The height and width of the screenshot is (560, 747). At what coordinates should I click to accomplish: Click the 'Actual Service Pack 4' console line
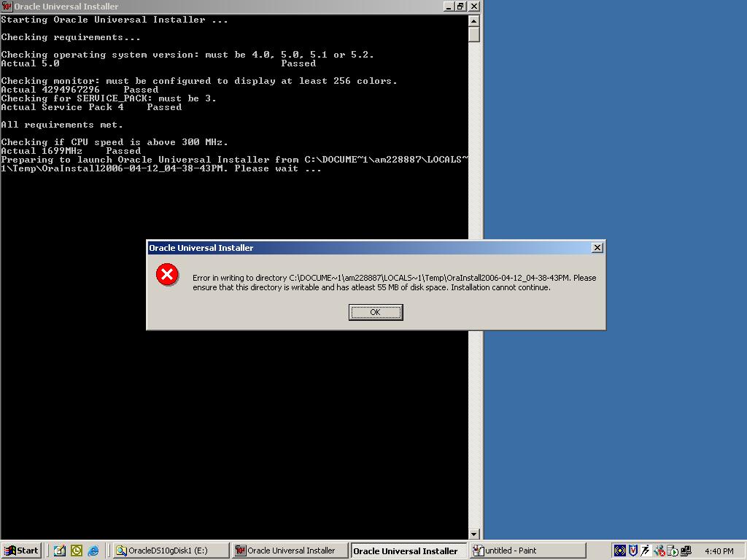pos(91,107)
